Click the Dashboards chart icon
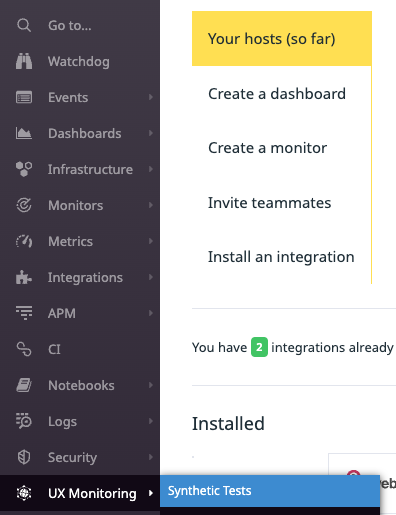The width and height of the screenshot is (396, 515). (24, 133)
